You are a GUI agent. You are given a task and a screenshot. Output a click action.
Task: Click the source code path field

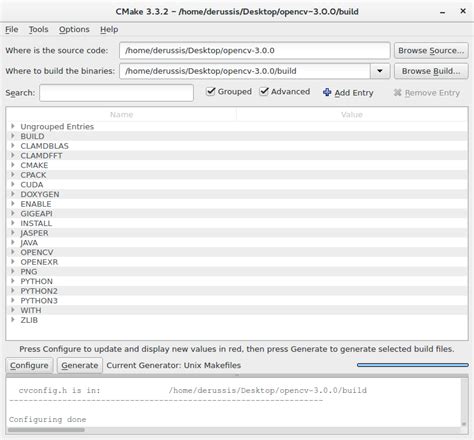(x=255, y=51)
